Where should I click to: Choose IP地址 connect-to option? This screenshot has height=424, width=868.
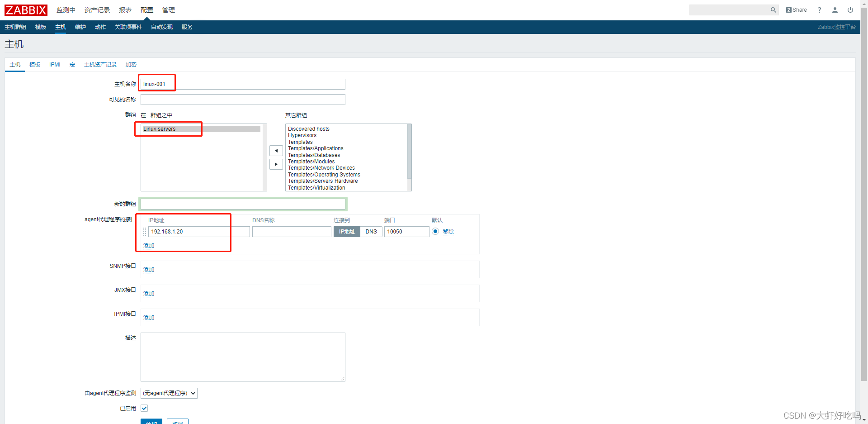point(347,232)
